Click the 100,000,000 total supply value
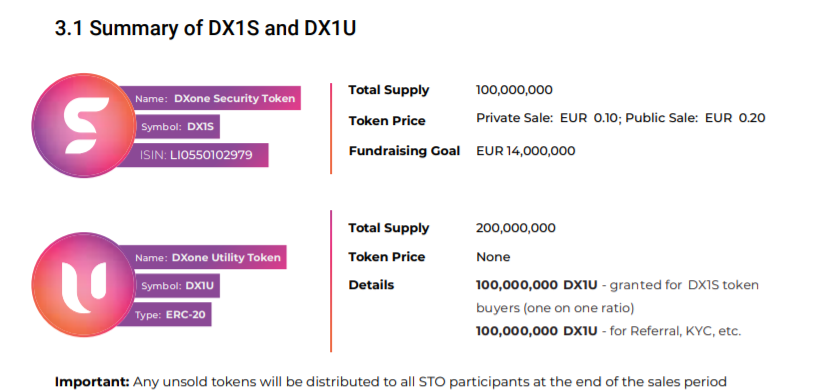The width and height of the screenshot is (824, 390). [x=514, y=90]
